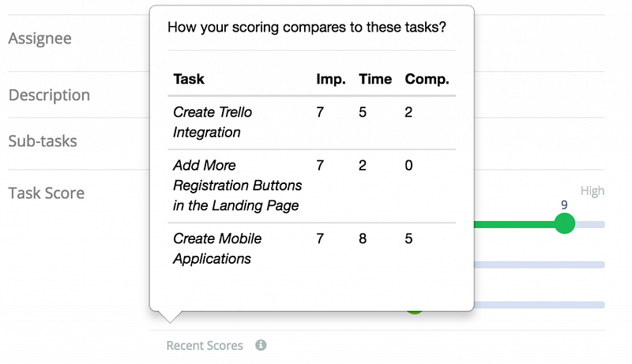Open the Add More Registration Buttons task
This screenshot has height=364, width=632.
coord(237,186)
